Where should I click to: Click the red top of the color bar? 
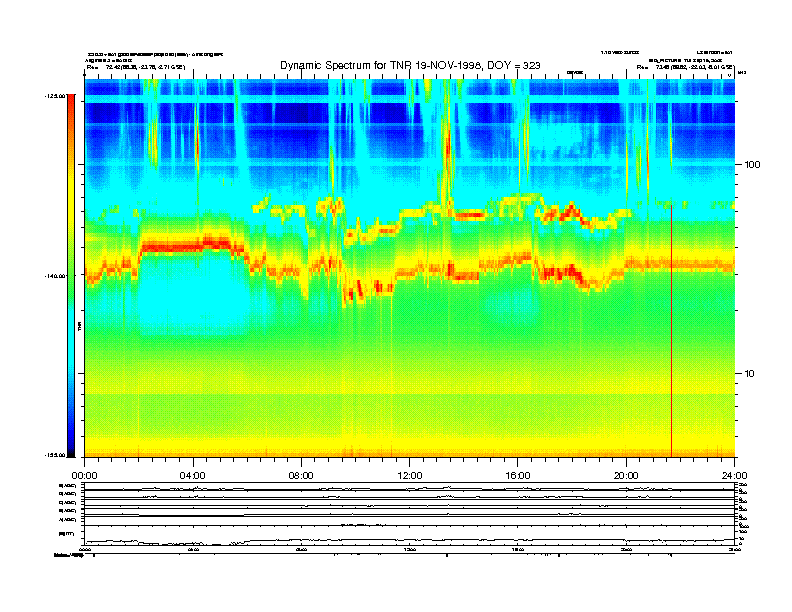click(x=71, y=101)
